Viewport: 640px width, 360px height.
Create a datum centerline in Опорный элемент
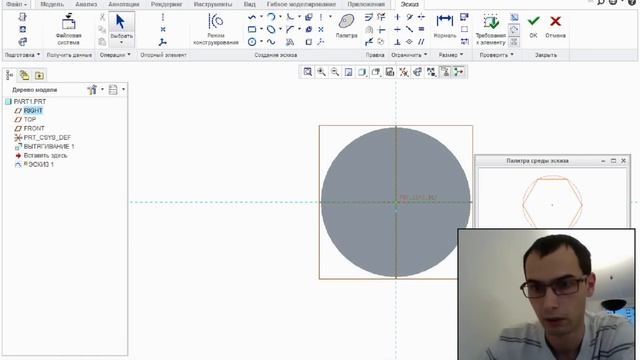[162, 17]
